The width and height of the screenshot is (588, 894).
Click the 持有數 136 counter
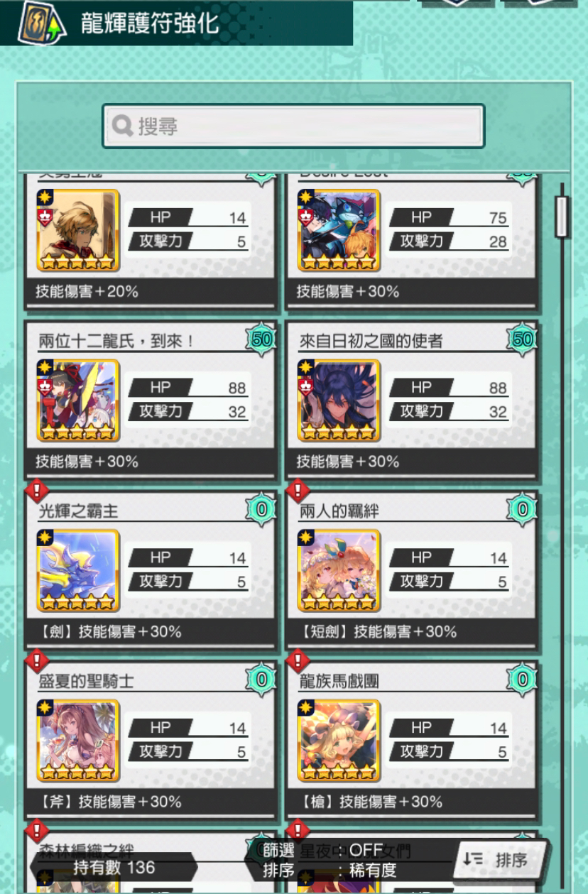tap(114, 867)
